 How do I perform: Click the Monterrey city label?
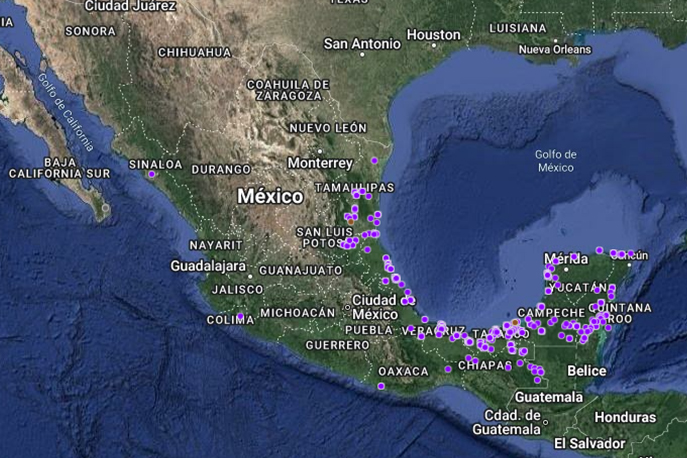(x=320, y=163)
